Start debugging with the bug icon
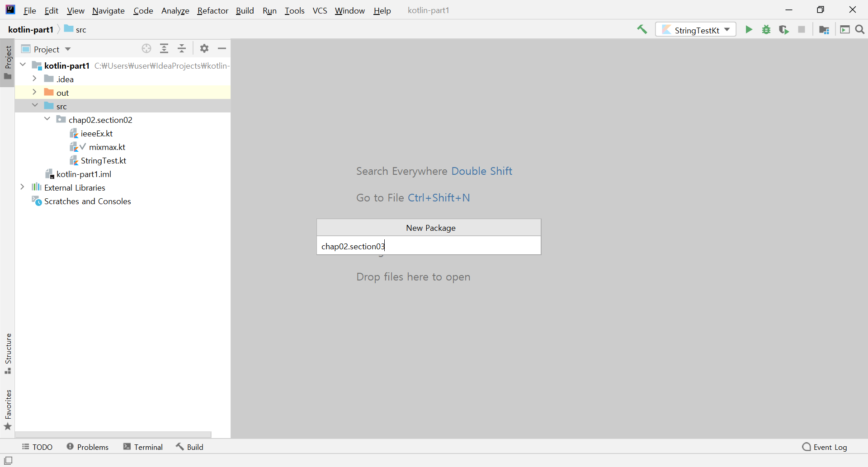Viewport: 868px width, 467px height. pyautogui.click(x=766, y=30)
